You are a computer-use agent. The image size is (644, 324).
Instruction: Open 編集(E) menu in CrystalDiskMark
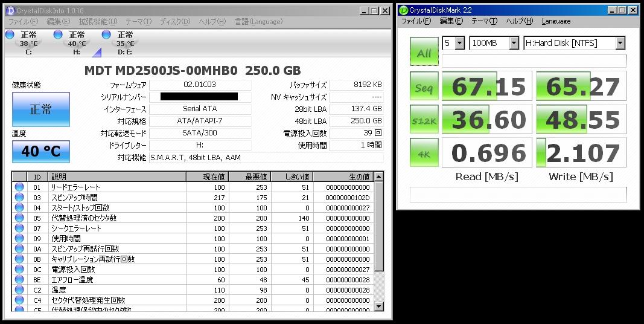[451, 21]
